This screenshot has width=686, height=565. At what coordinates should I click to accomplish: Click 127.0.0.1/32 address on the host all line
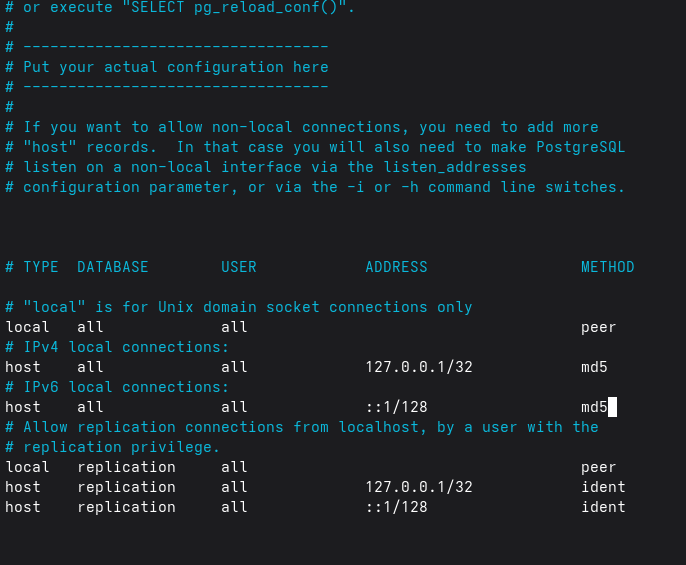[x=418, y=367]
